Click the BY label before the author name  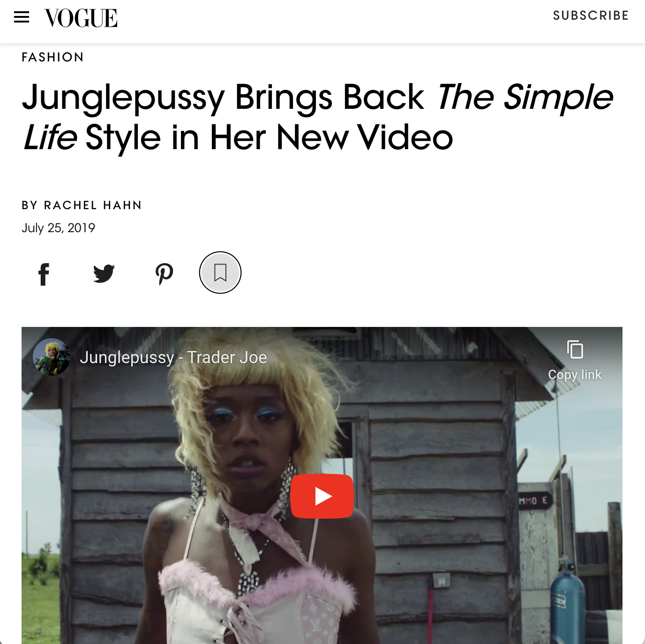coord(30,205)
